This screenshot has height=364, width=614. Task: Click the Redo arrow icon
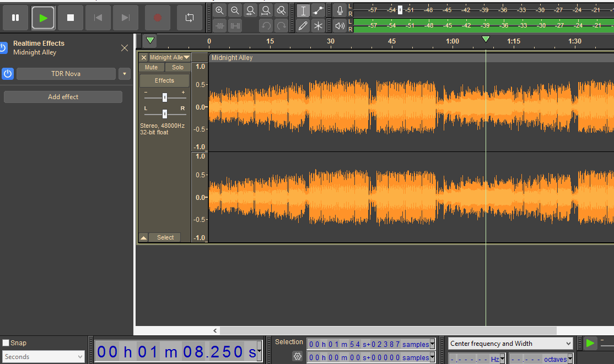point(281,26)
